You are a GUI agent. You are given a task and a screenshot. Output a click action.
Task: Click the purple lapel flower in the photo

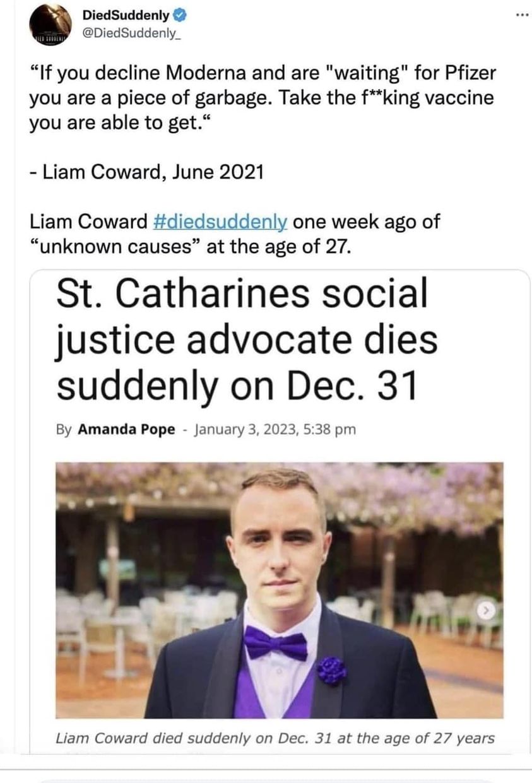point(331,671)
